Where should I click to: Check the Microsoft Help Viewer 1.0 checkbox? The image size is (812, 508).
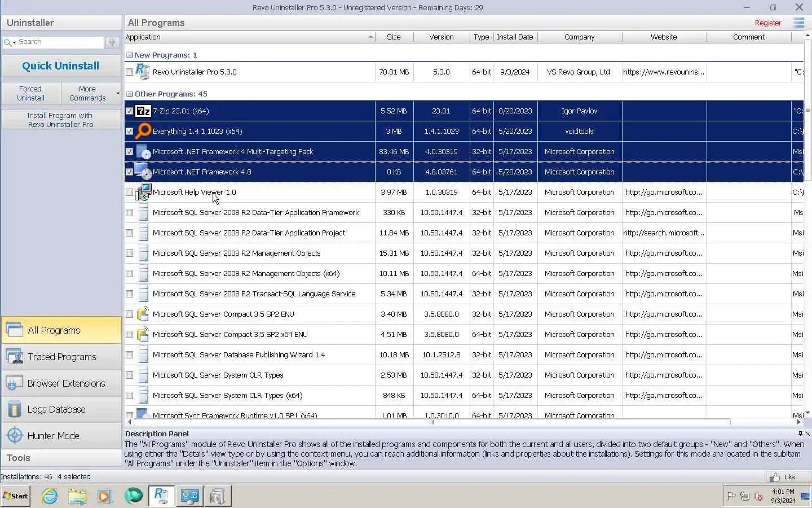pos(130,192)
